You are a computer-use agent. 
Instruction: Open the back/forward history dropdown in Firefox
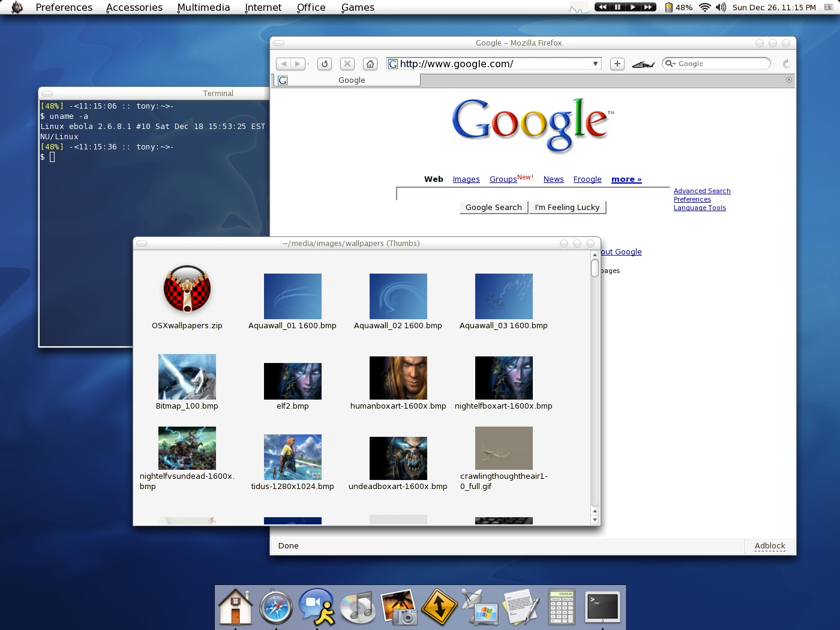point(308,64)
